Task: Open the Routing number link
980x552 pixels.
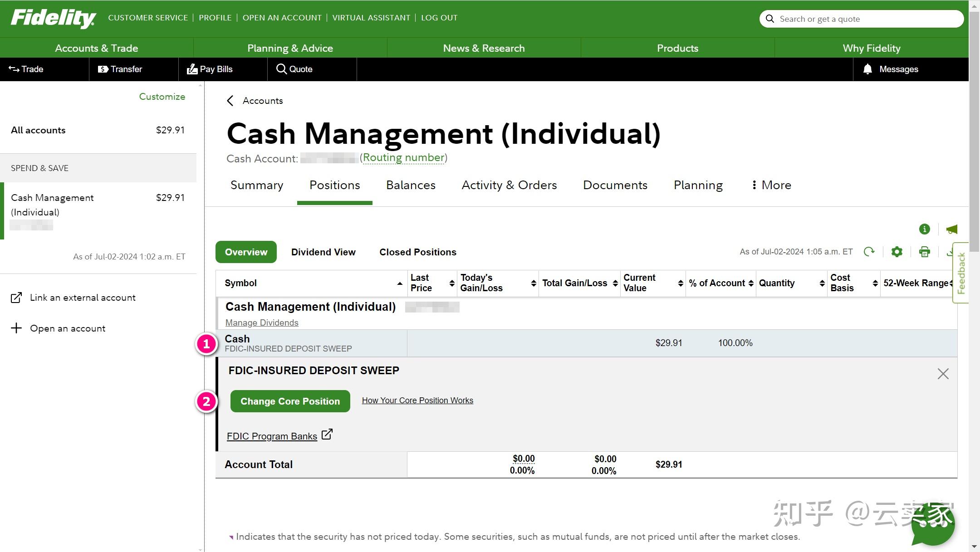Action: [x=403, y=158]
